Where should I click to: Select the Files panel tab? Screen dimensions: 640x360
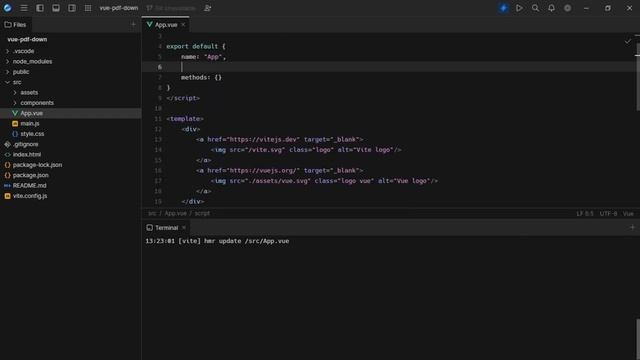(16, 25)
